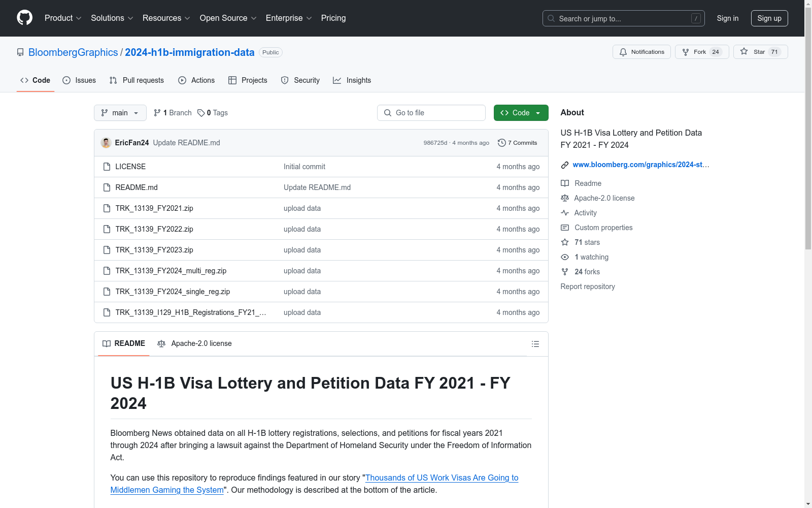Viewport: 812px width, 508px height.
Task: Open TRK_13139_I129_H1B_Registrations file
Action: (191, 312)
